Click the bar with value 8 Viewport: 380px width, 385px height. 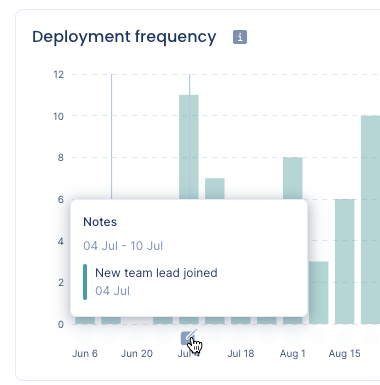pyautogui.click(x=293, y=178)
